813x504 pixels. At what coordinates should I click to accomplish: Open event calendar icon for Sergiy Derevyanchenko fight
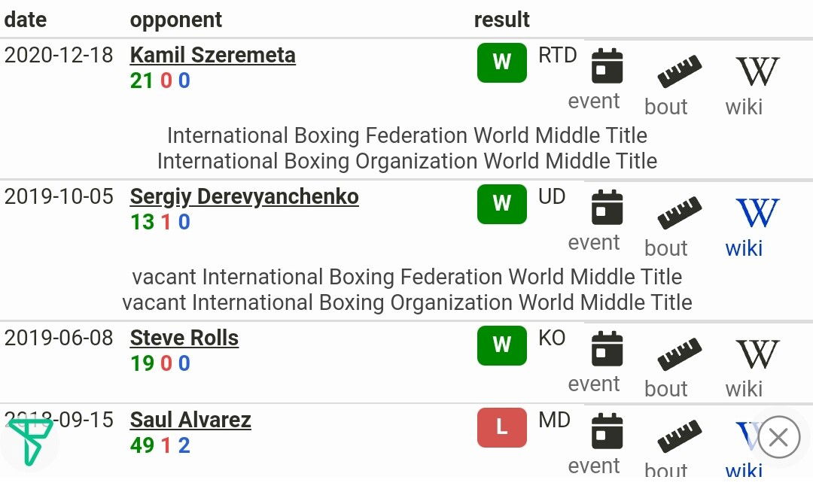[607, 207]
